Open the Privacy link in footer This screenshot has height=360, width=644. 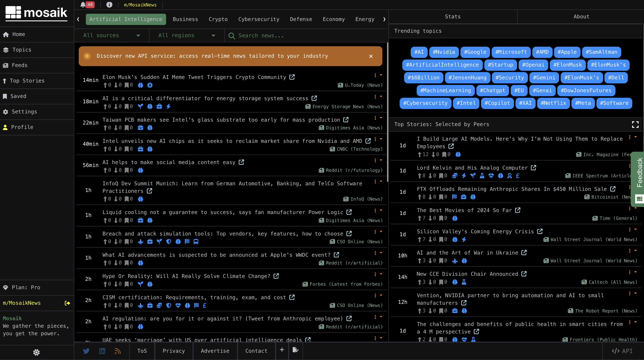(x=174, y=351)
